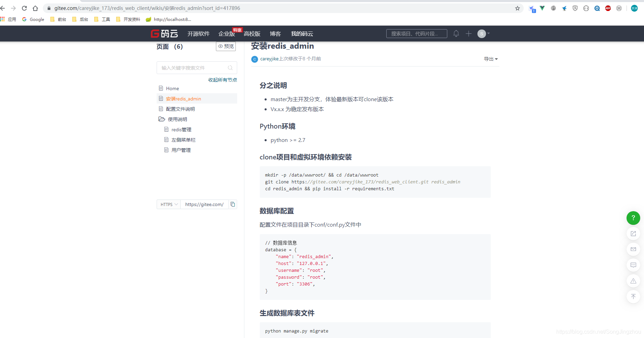The height and width of the screenshot is (338, 644).
Task: Click the floating warning report icon
Action: 633,281
